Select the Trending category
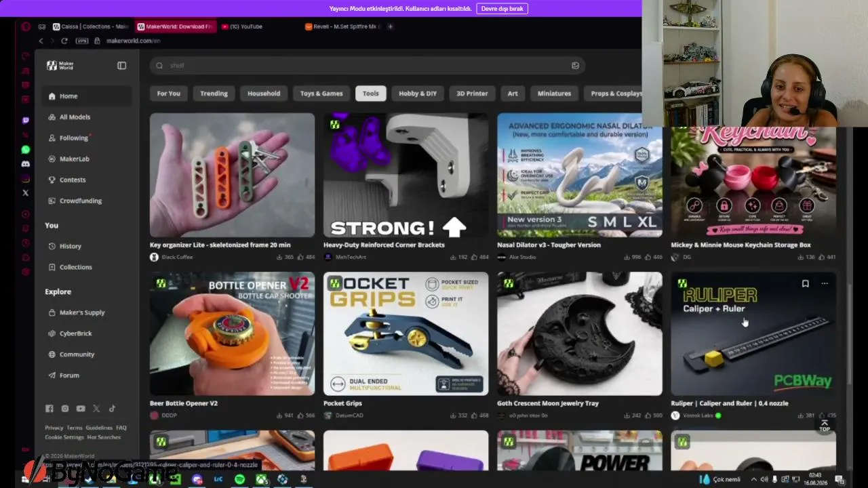Viewport: 868px width, 488px height. (x=214, y=94)
